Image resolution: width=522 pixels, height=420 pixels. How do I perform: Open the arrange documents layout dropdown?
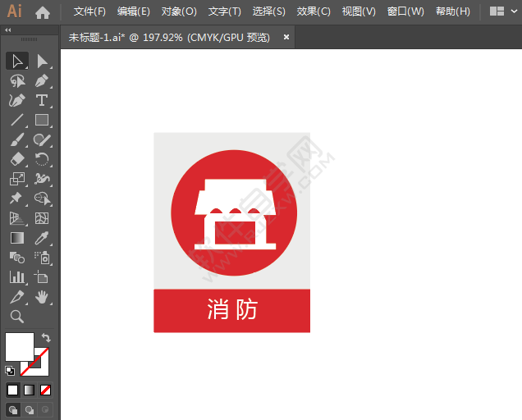point(503,11)
